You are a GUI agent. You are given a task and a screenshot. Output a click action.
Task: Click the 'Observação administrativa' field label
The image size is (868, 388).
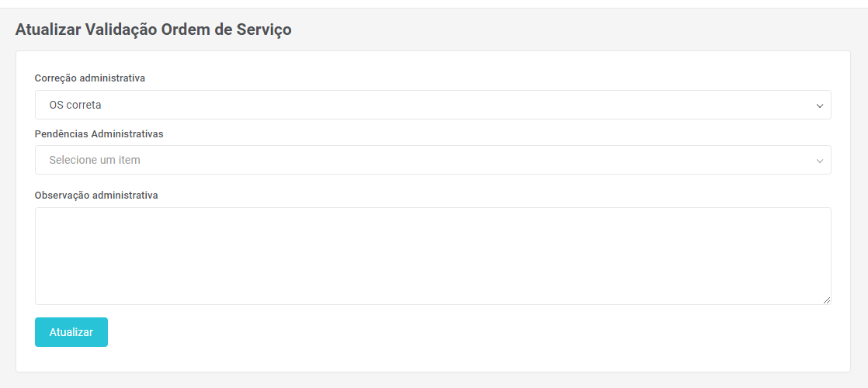click(x=96, y=196)
